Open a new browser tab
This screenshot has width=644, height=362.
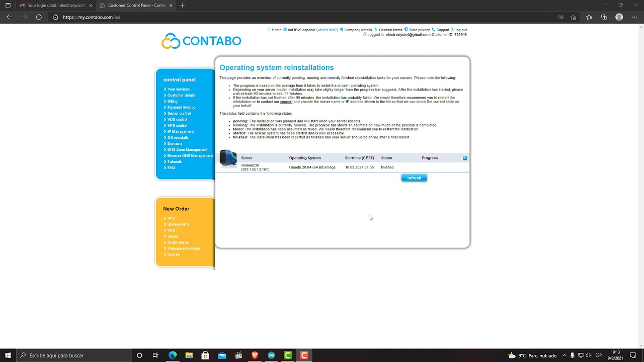pos(182,5)
